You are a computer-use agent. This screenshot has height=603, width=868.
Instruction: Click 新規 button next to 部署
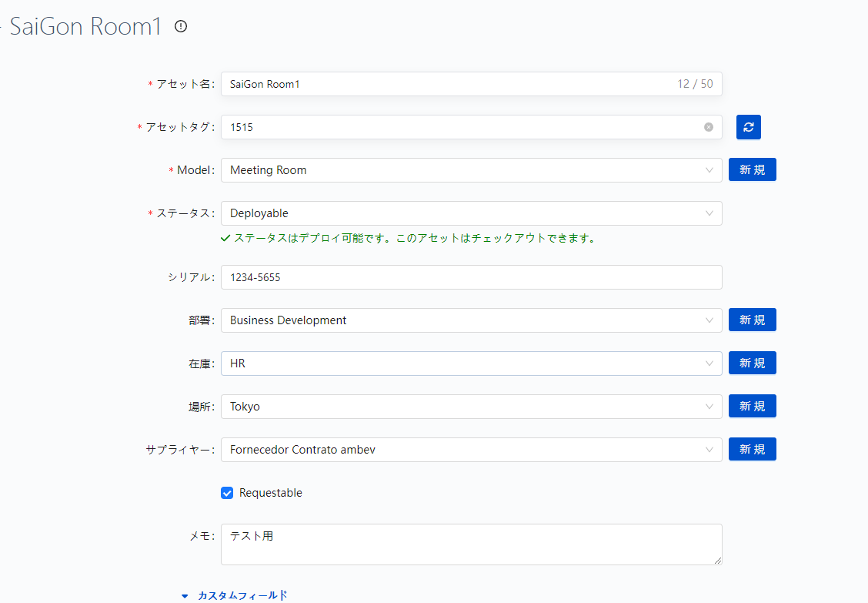752,320
